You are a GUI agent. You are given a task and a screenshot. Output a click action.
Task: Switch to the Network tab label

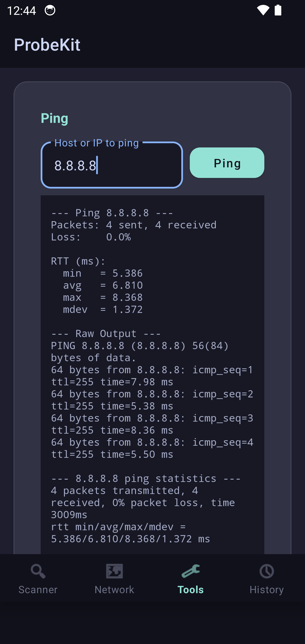114,590
